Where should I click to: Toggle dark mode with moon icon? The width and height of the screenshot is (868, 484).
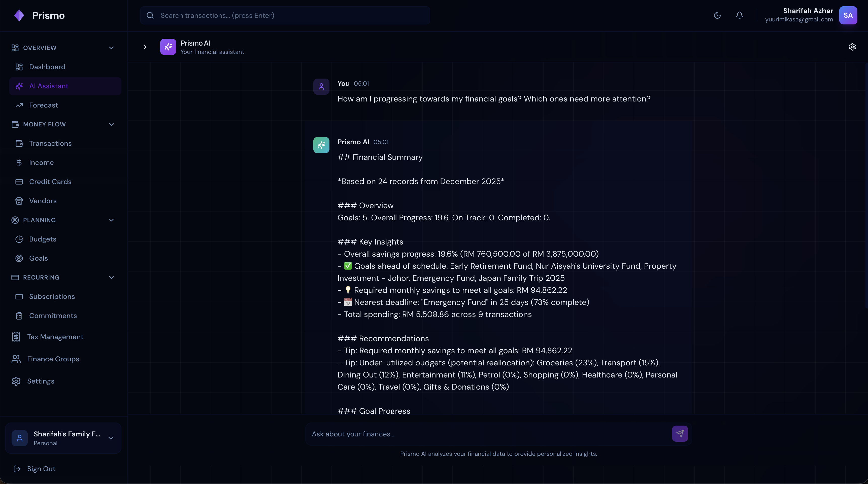(717, 16)
